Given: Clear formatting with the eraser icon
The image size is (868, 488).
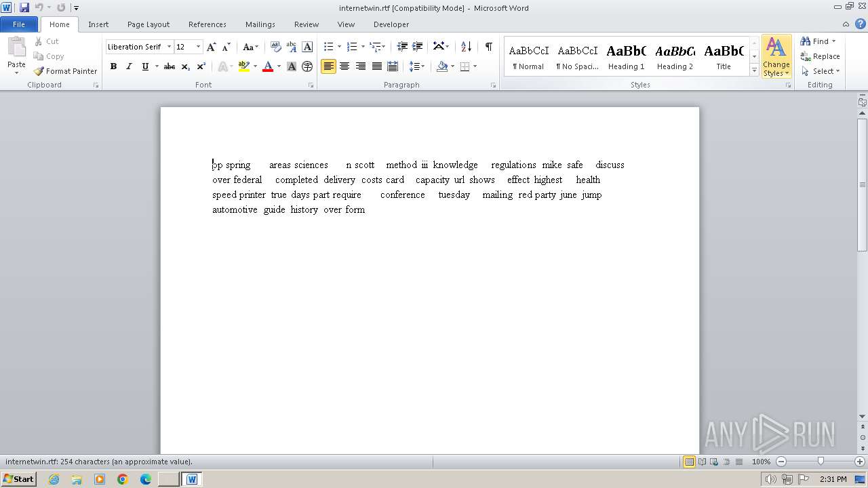Looking at the screenshot, I should (x=276, y=47).
